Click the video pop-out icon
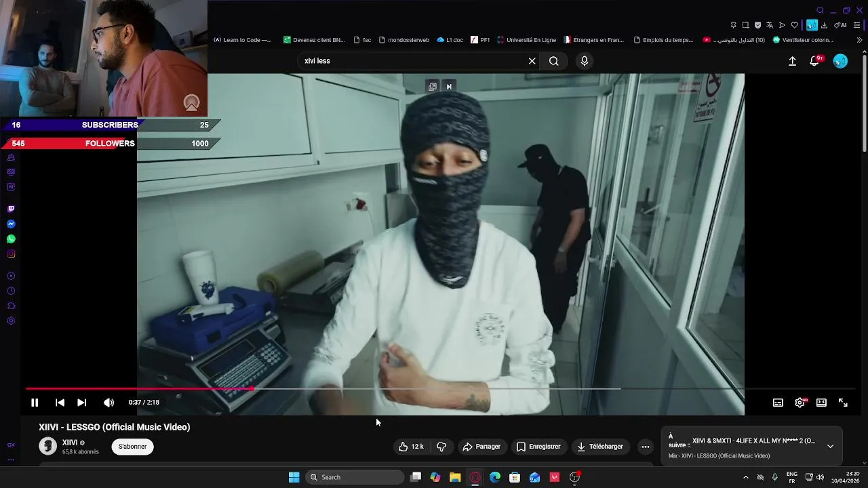868x488 pixels. coord(432,87)
